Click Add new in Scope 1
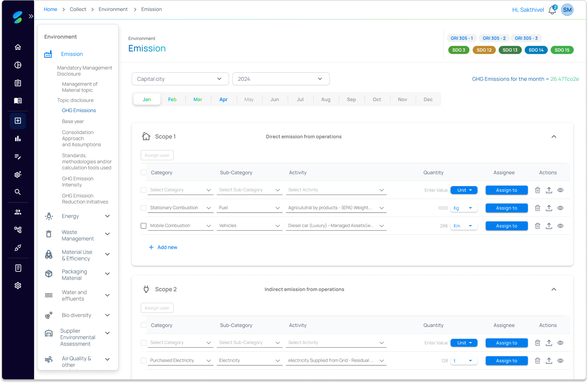This screenshot has width=588, height=383. [163, 247]
